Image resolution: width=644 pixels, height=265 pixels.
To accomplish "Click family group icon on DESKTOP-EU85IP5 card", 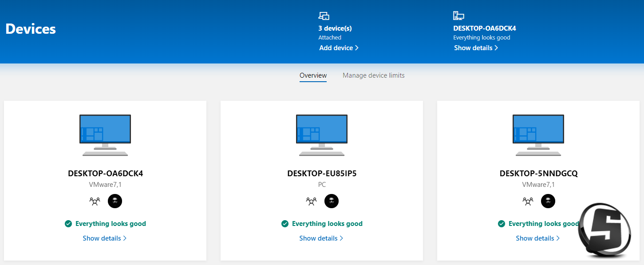I will click(311, 201).
